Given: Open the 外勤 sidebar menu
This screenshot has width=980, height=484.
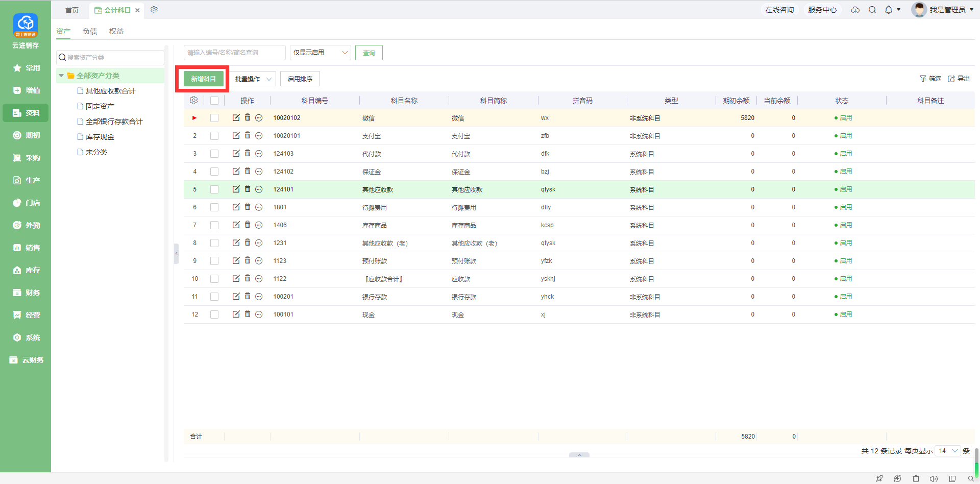Looking at the screenshot, I should click(26, 225).
